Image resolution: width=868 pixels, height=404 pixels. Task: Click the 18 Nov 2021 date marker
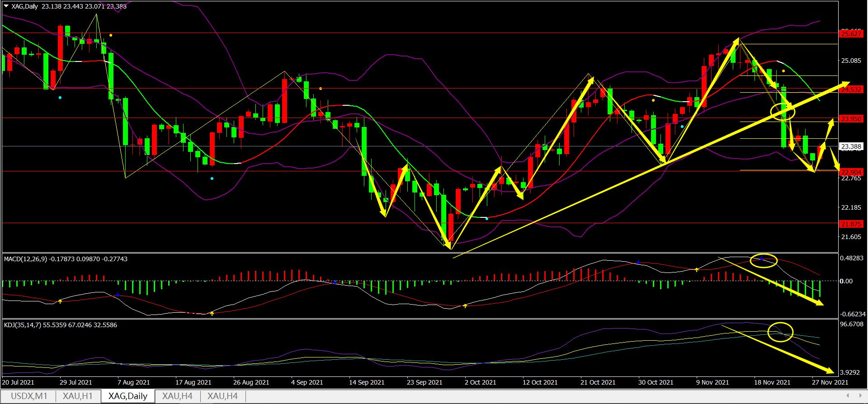point(771,382)
